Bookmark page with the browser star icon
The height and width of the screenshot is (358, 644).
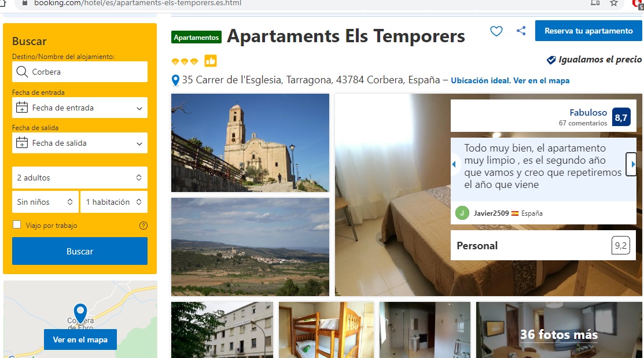click(x=613, y=3)
